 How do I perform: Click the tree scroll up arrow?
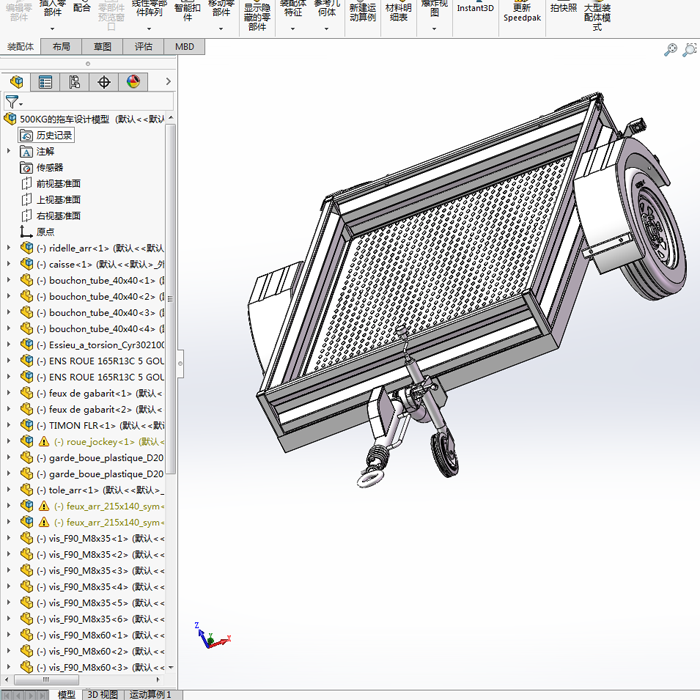[171, 118]
